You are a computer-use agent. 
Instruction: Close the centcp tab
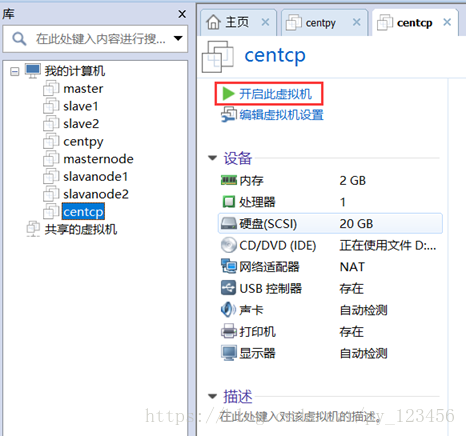pyautogui.click(x=447, y=22)
